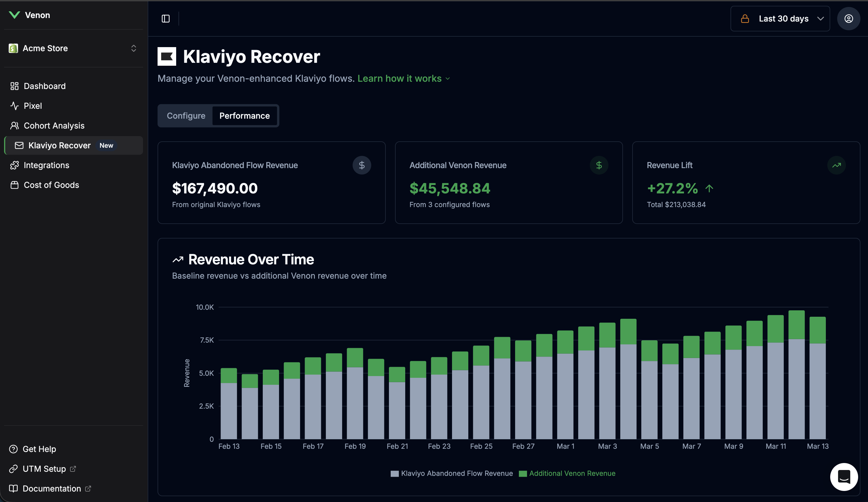868x502 pixels.
Task: Click the Klaviyo flag logo icon
Action: click(x=167, y=56)
